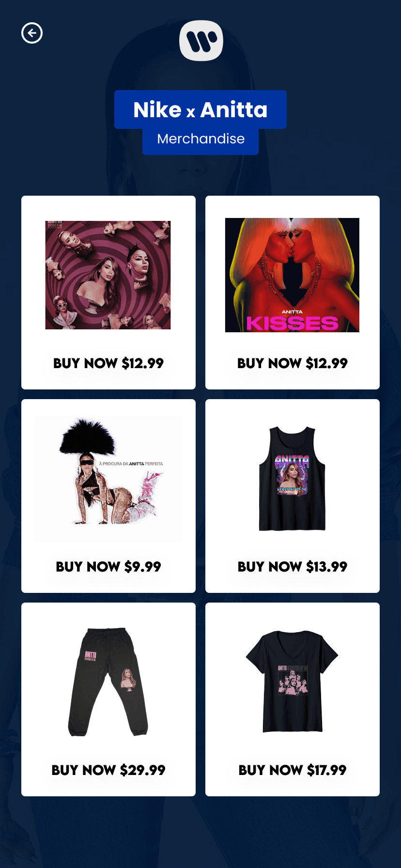Click Buy Now $9.99
Viewport: 401px width, 868px height.
pyautogui.click(x=108, y=567)
